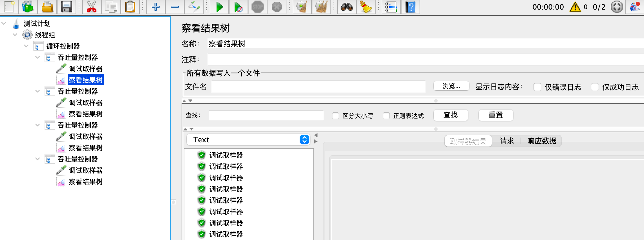Collapse the 测试计划 tree node
The width and height of the screenshot is (644, 240).
[x=4, y=23]
